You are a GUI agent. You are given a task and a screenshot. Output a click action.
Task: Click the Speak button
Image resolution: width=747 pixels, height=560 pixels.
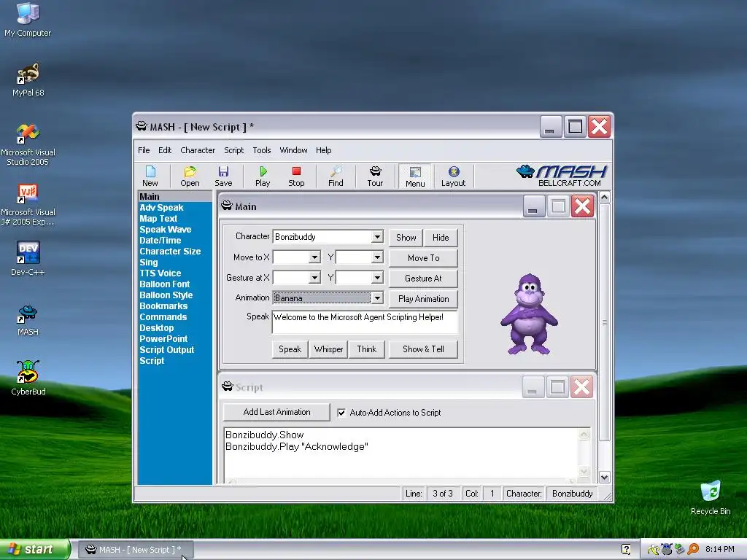290,349
